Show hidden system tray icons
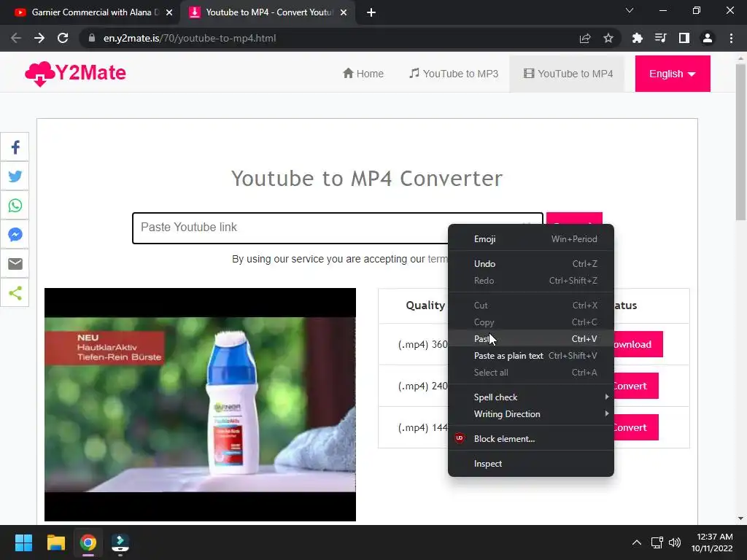 (x=636, y=542)
